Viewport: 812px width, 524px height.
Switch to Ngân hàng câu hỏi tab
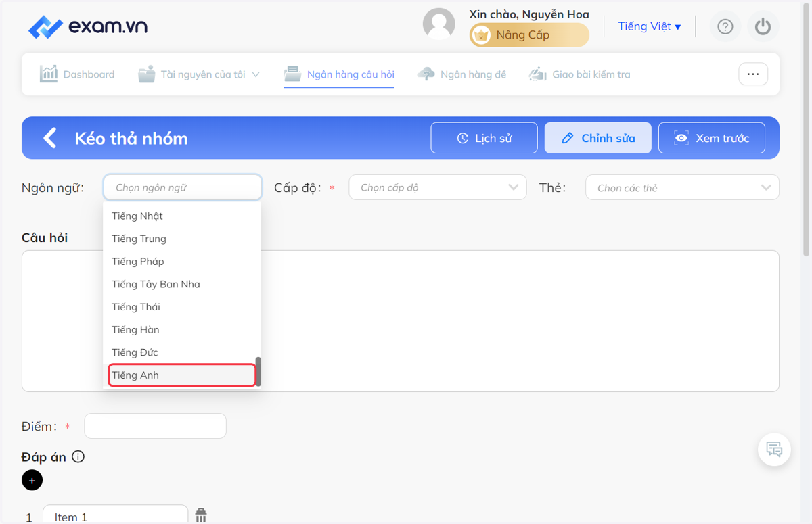click(x=339, y=74)
